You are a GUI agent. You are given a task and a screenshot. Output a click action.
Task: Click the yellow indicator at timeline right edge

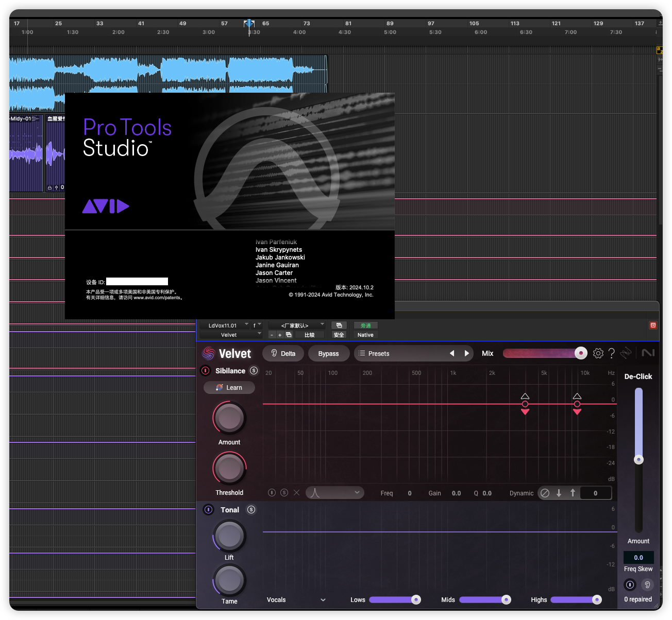pyautogui.click(x=659, y=50)
